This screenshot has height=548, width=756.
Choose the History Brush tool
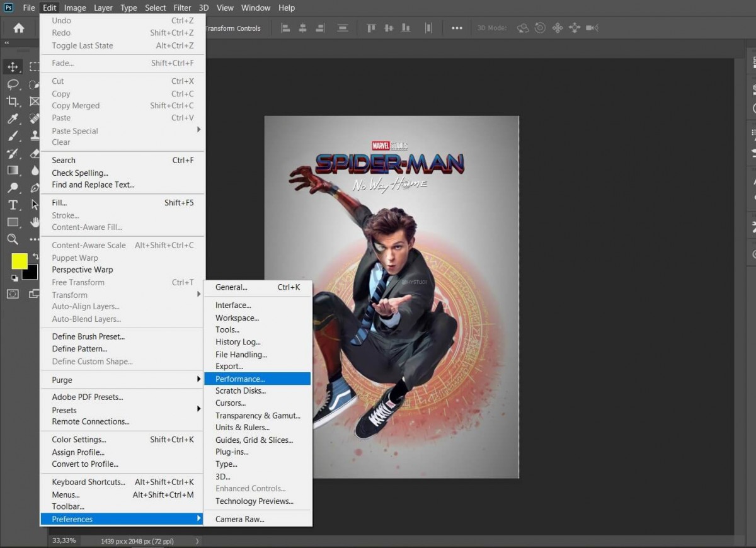pos(13,153)
